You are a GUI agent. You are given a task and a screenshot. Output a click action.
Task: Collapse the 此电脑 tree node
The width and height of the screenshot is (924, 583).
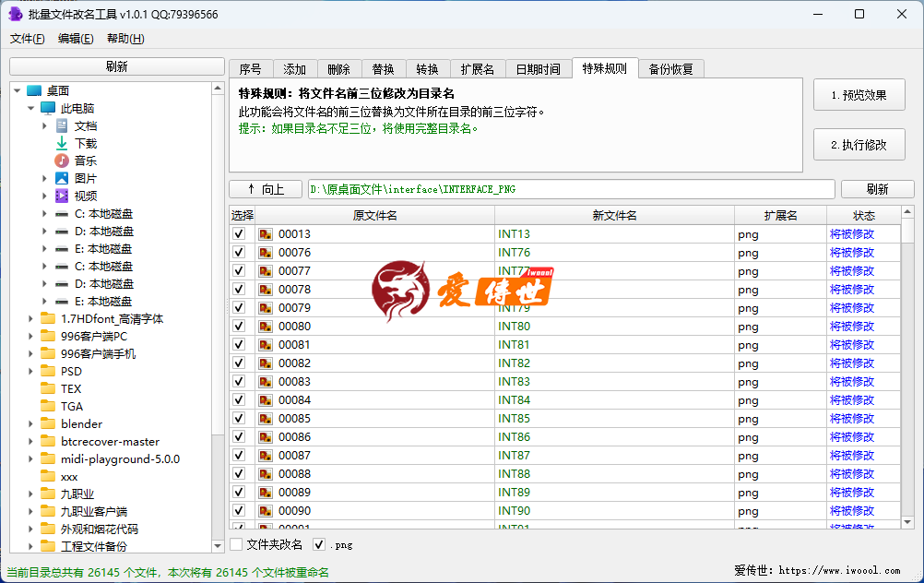click(x=30, y=108)
